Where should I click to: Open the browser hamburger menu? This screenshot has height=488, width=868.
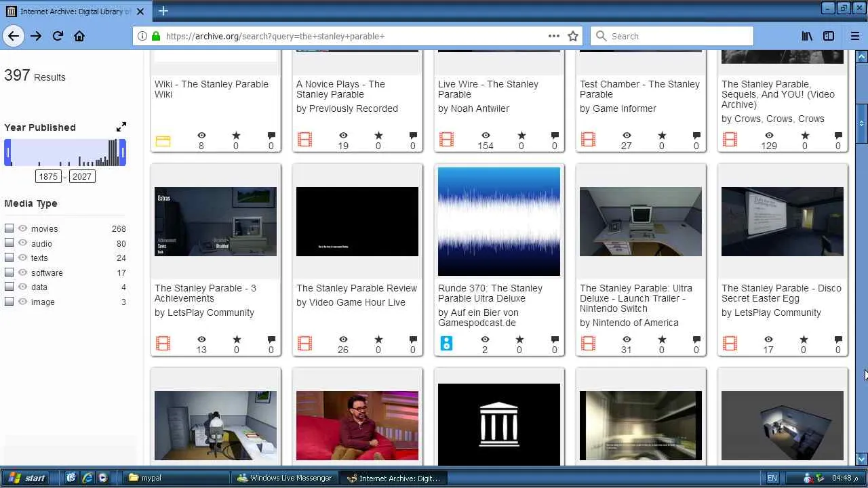pyautogui.click(x=854, y=36)
